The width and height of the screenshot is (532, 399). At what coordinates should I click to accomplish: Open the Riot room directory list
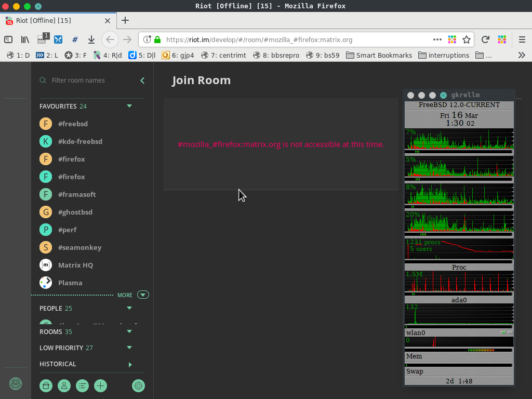click(82, 385)
